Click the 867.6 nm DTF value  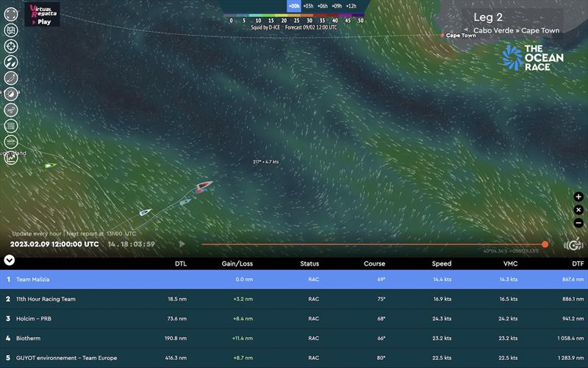click(x=573, y=280)
